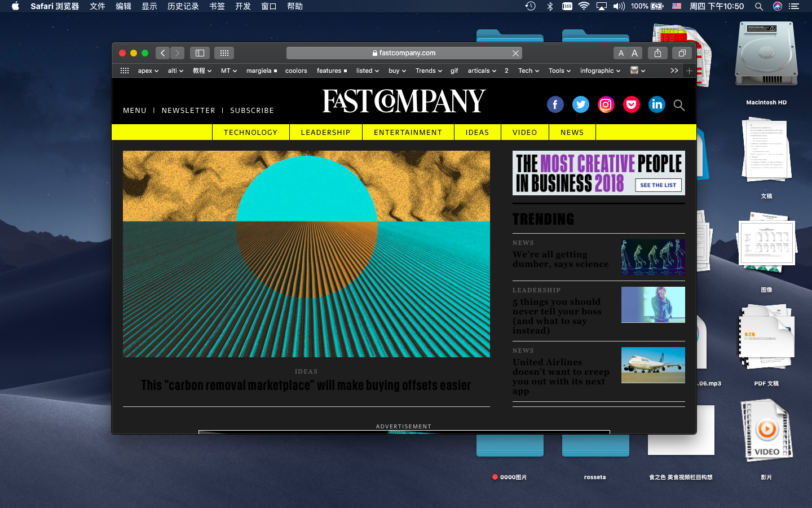This screenshot has height=508, width=812.
Task: Expand the buy bookmarks folder
Action: 397,71
